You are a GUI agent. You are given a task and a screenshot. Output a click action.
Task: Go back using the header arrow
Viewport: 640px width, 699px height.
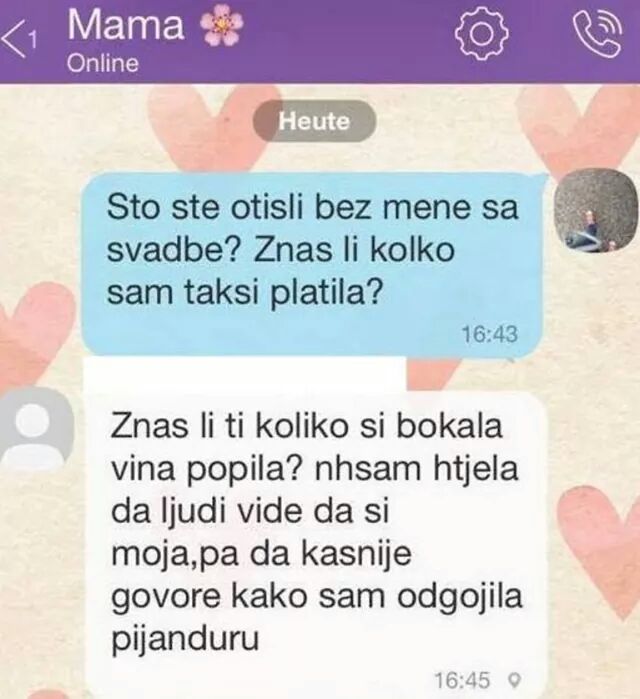click(13, 40)
